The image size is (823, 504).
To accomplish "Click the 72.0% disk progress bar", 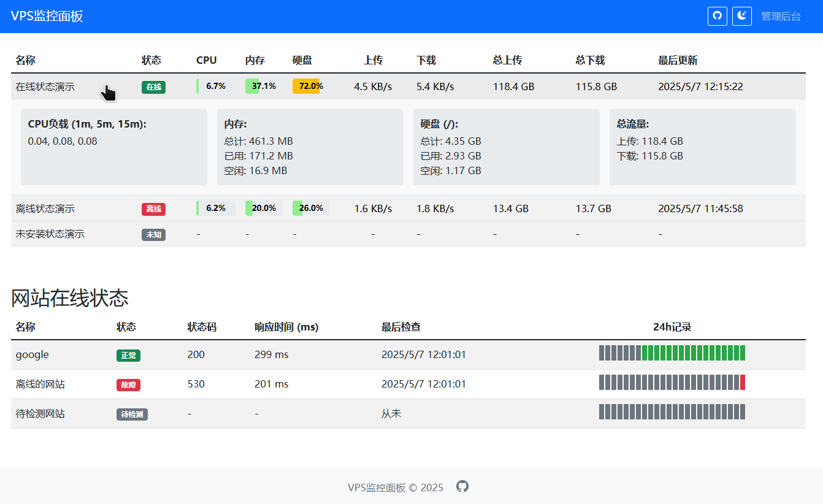I will point(311,86).
